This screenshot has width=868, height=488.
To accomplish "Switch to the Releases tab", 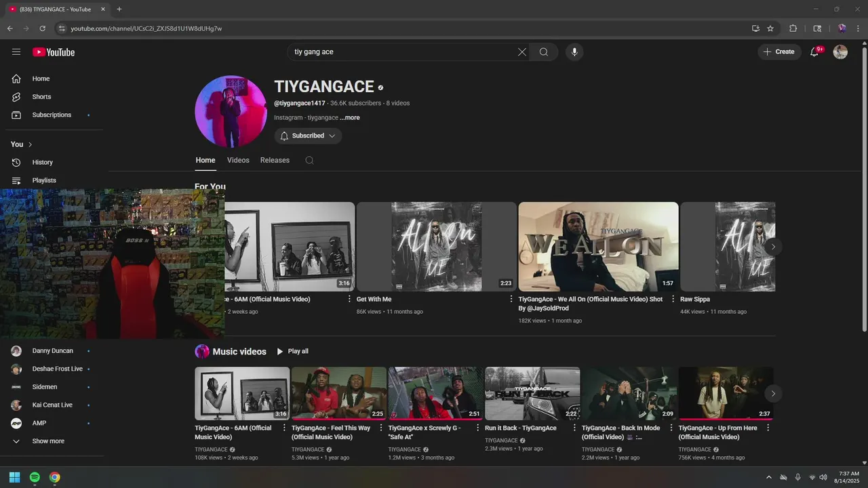I will pos(275,161).
